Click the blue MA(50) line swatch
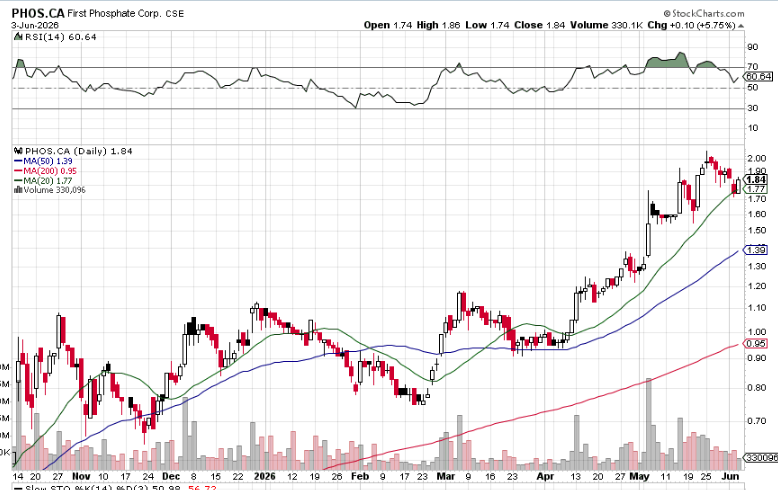 [x=18, y=161]
